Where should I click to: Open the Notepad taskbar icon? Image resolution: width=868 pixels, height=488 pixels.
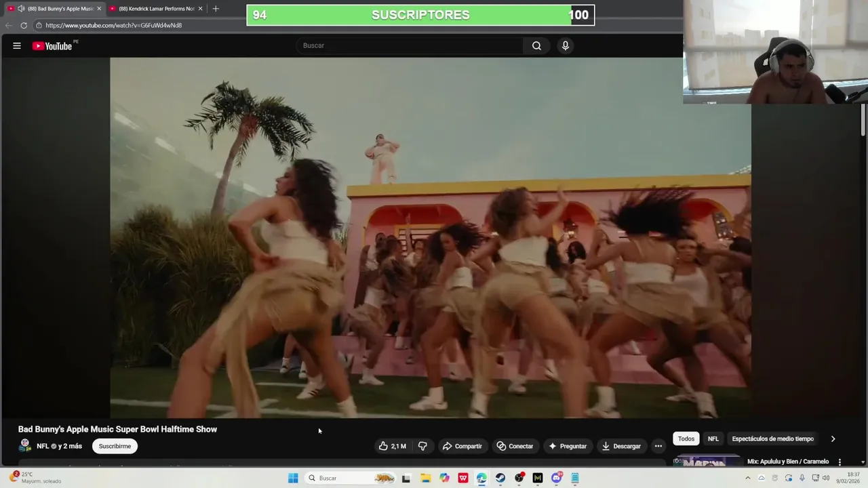(x=575, y=478)
